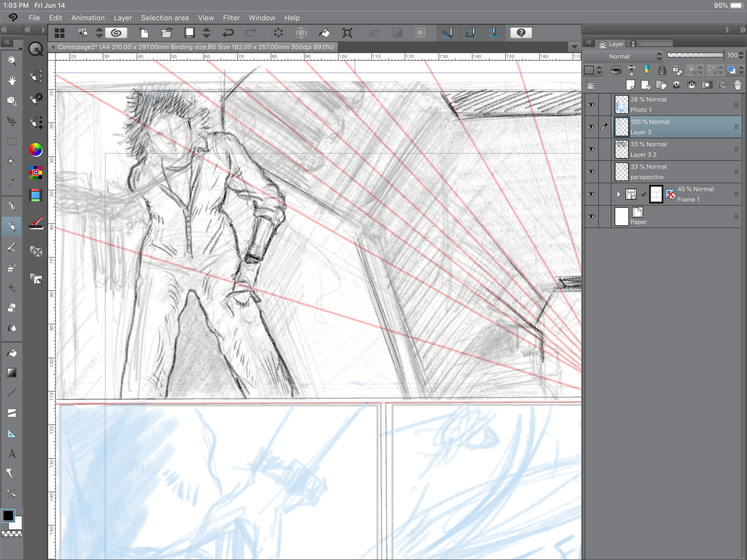Select the Operation object tool
747x560 pixels.
tap(12, 101)
